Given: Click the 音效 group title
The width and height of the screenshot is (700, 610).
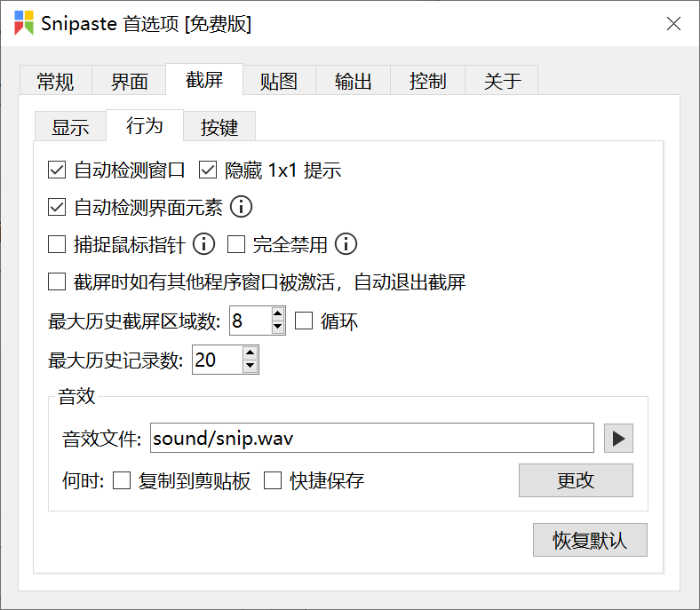Looking at the screenshot, I should coord(76,396).
